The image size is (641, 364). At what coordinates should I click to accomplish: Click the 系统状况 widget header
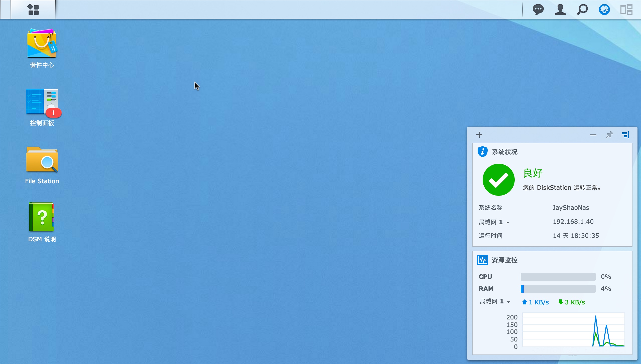pos(504,152)
